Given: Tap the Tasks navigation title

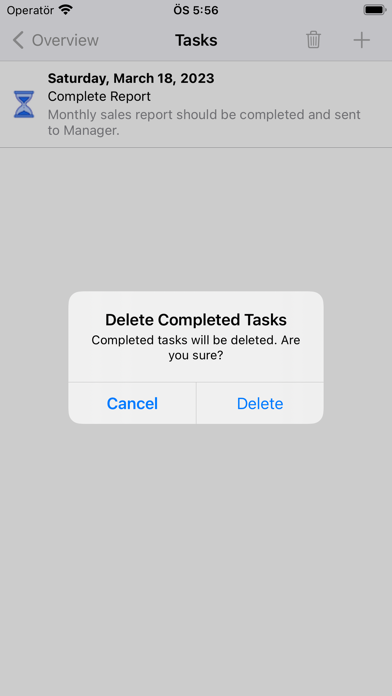Looking at the screenshot, I should click(196, 40).
